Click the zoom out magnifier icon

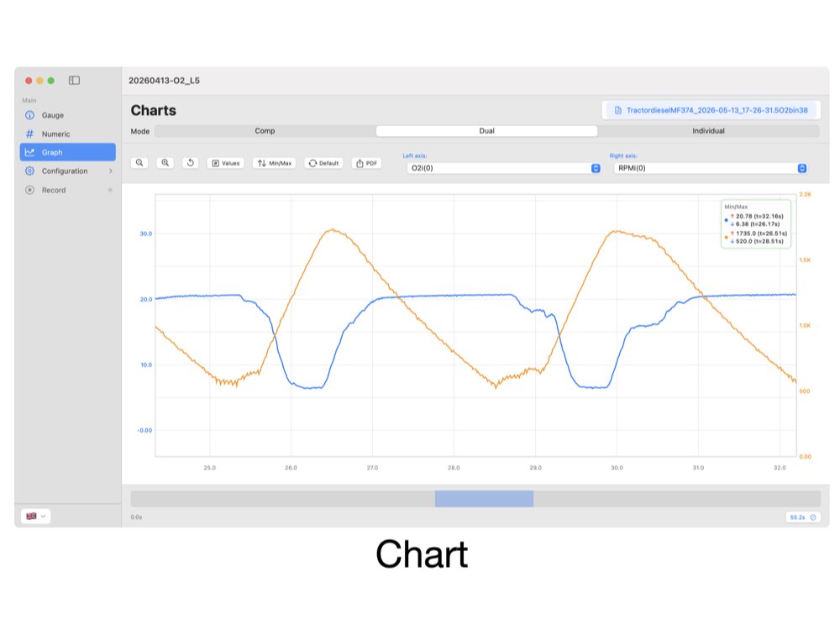[139, 163]
